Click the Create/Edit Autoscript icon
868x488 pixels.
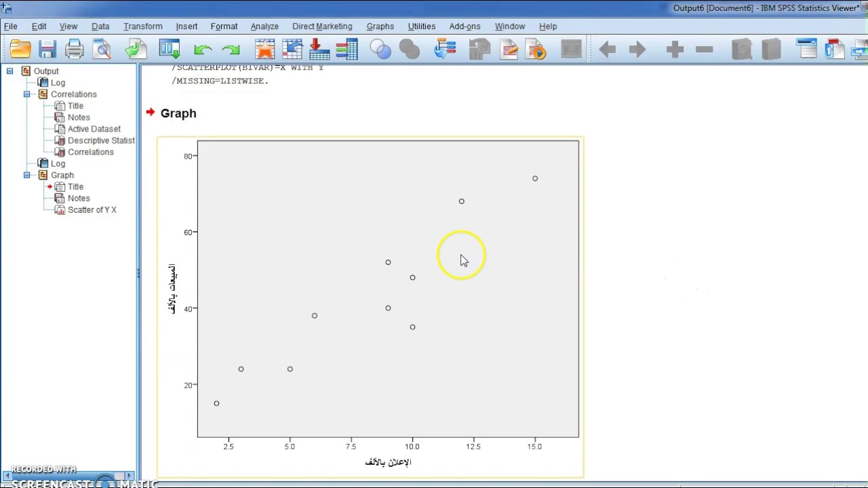pyautogui.click(x=509, y=49)
